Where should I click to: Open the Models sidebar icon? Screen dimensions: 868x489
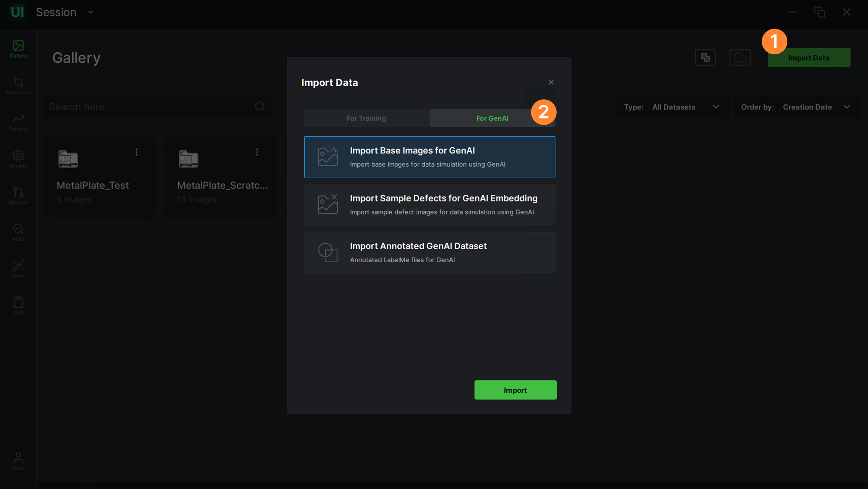tap(18, 159)
